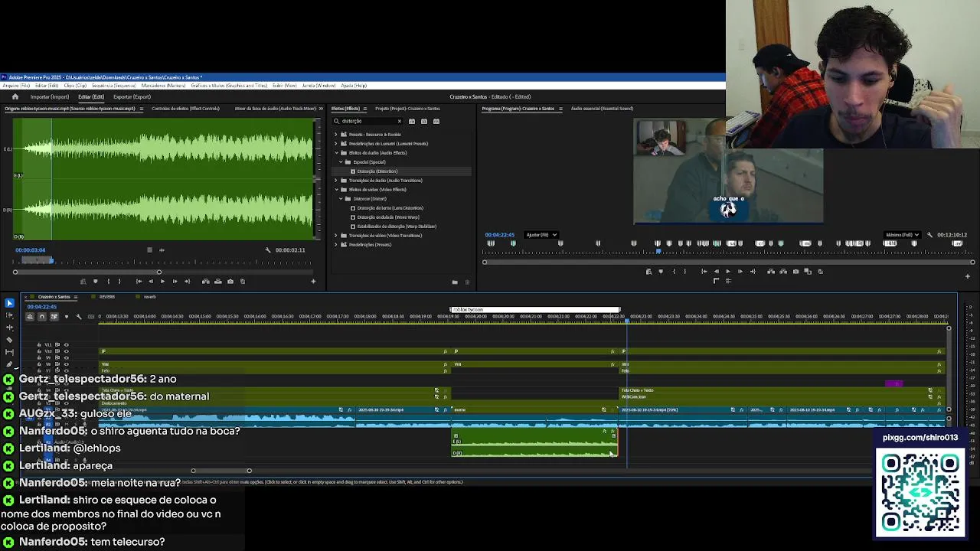This screenshot has height=551, width=980.
Task: Go to In point in Source monitor
Action: tap(139, 282)
